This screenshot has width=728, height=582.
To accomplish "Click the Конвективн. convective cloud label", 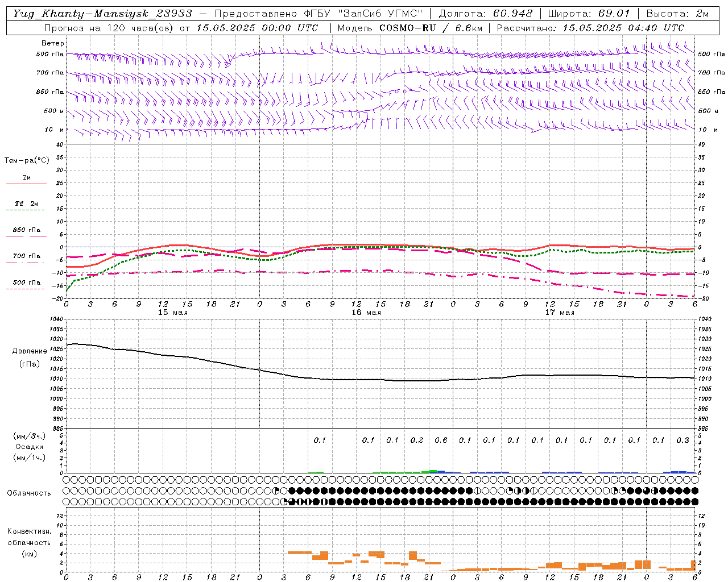I will [x=29, y=531].
